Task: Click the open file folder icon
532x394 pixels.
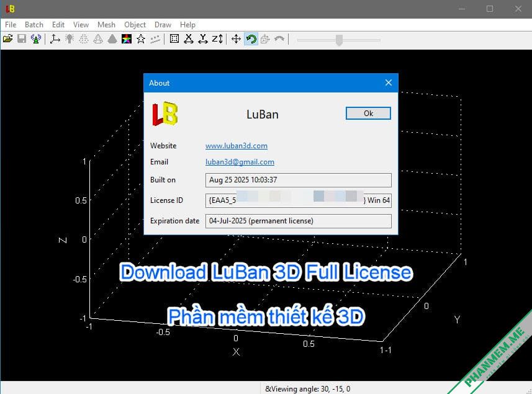Action: pyautogui.click(x=8, y=39)
